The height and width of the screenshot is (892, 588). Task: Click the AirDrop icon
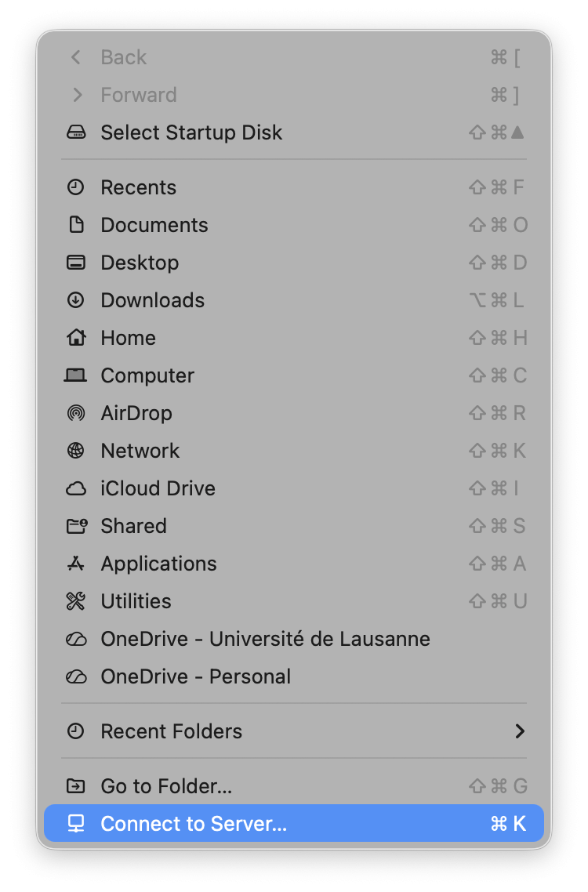point(76,413)
